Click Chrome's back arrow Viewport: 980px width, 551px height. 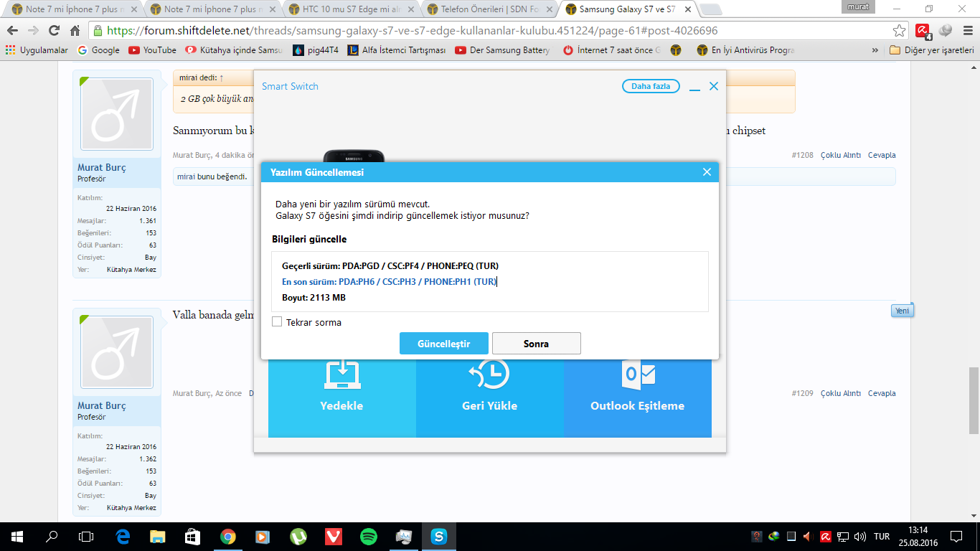point(12,31)
